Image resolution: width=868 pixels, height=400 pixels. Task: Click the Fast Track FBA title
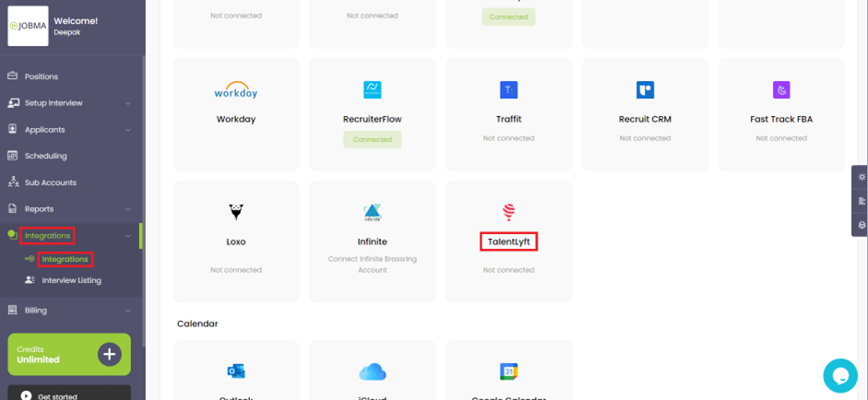pos(781,119)
